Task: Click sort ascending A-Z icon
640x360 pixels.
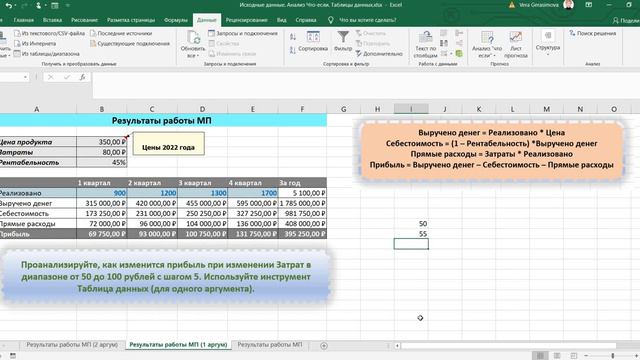Action: (293, 37)
